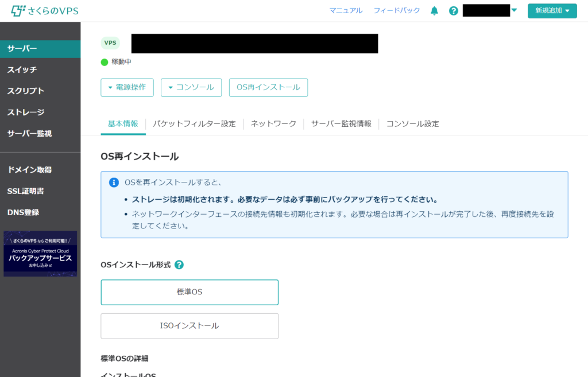588x377 pixels.
Task: Click the VPS badge label
Action: 110,42
